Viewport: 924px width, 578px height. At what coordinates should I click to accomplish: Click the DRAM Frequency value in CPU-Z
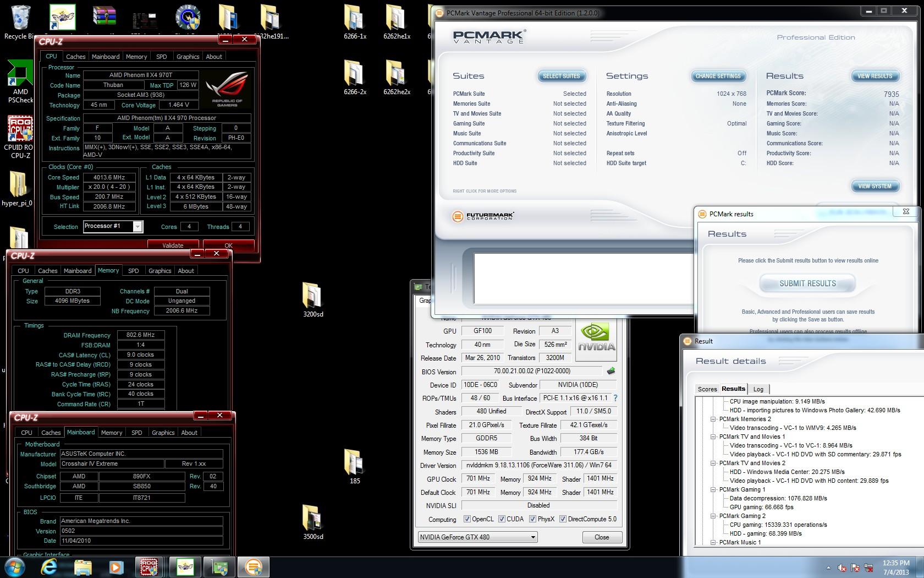pyautogui.click(x=141, y=335)
